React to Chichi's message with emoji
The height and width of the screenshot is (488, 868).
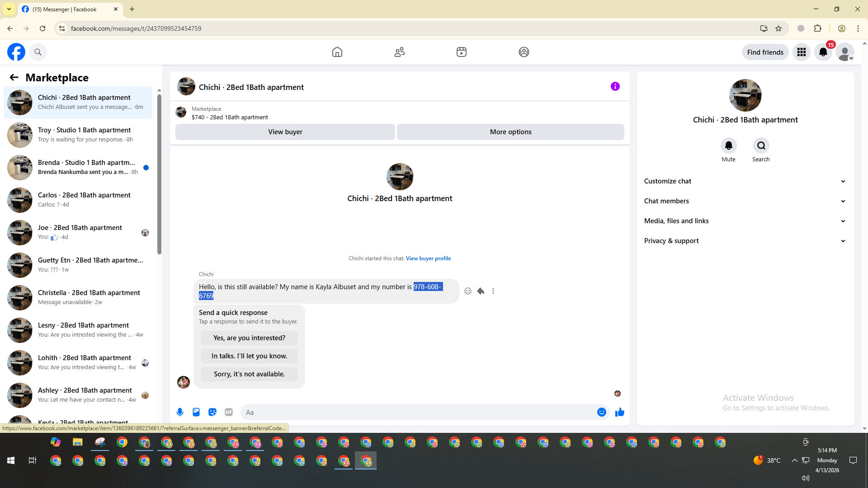click(x=468, y=291)
